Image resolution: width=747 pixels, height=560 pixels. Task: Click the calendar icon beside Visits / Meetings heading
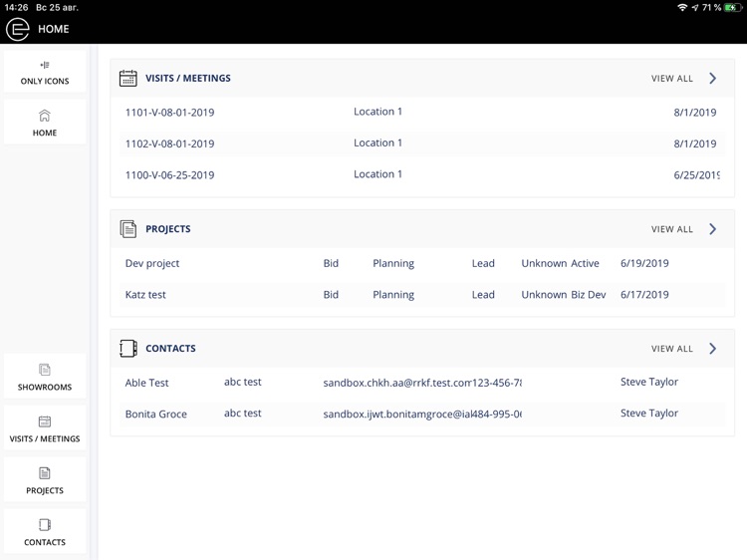click(127, 78)
